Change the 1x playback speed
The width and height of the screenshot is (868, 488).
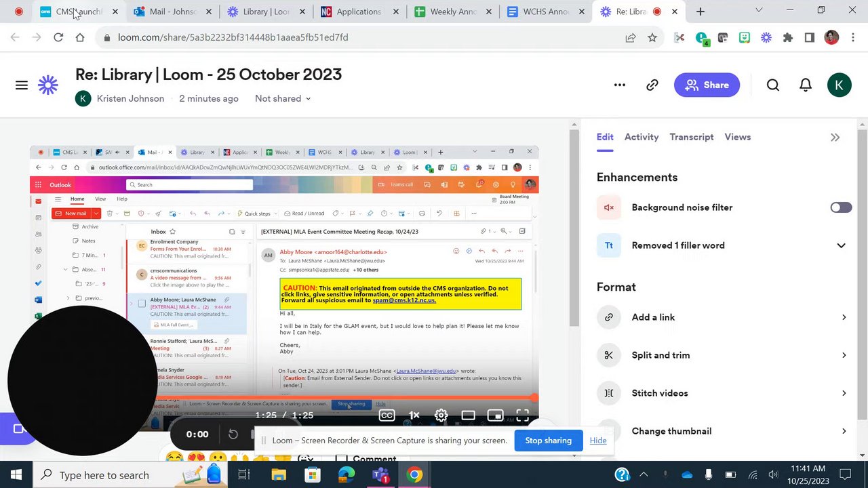tap(414, 415)
